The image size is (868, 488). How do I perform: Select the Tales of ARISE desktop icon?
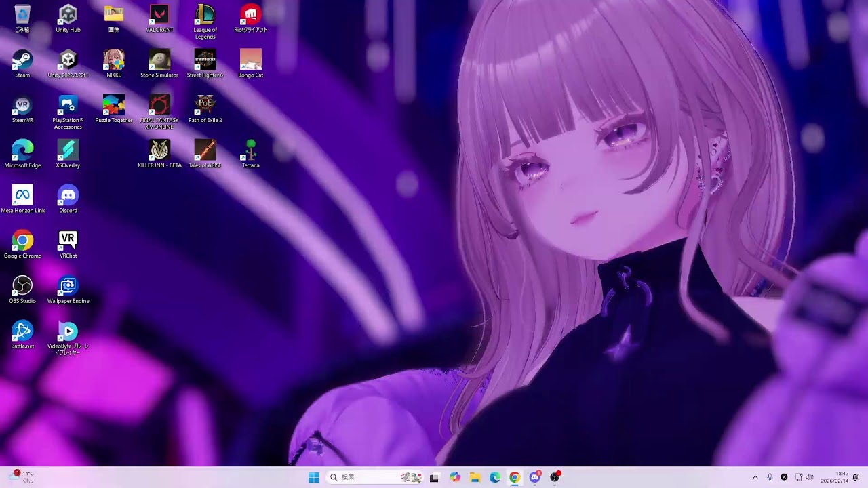[205, 155]
